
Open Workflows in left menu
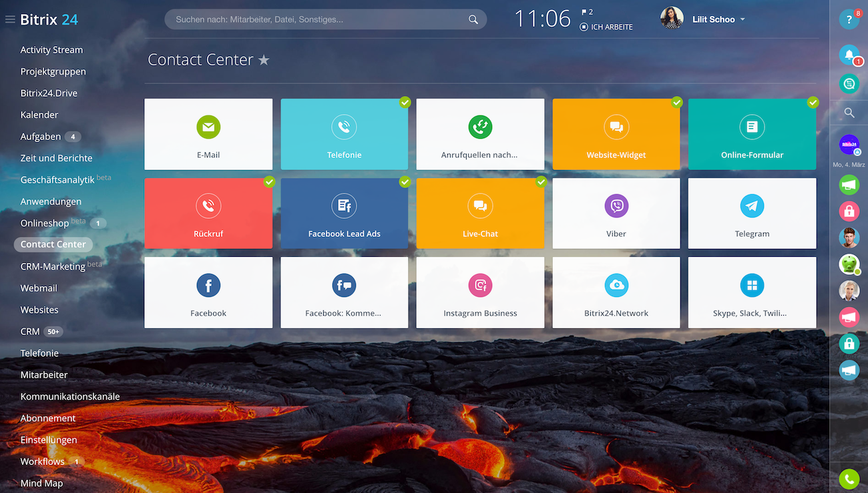click(x=42, y=462)
